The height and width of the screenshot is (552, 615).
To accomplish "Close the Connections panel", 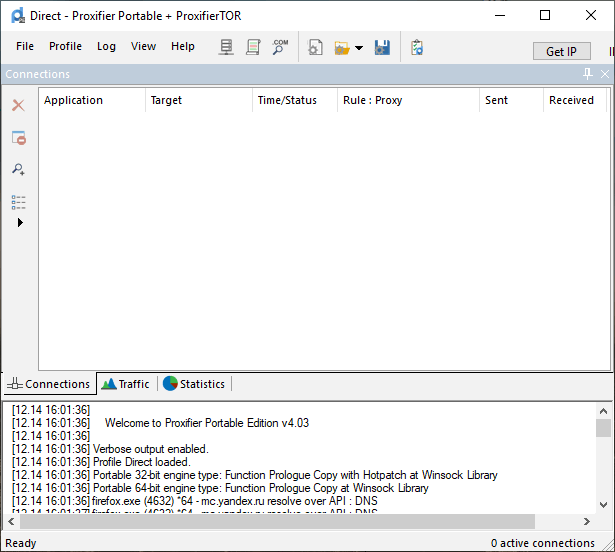I will tap(605, 74).
